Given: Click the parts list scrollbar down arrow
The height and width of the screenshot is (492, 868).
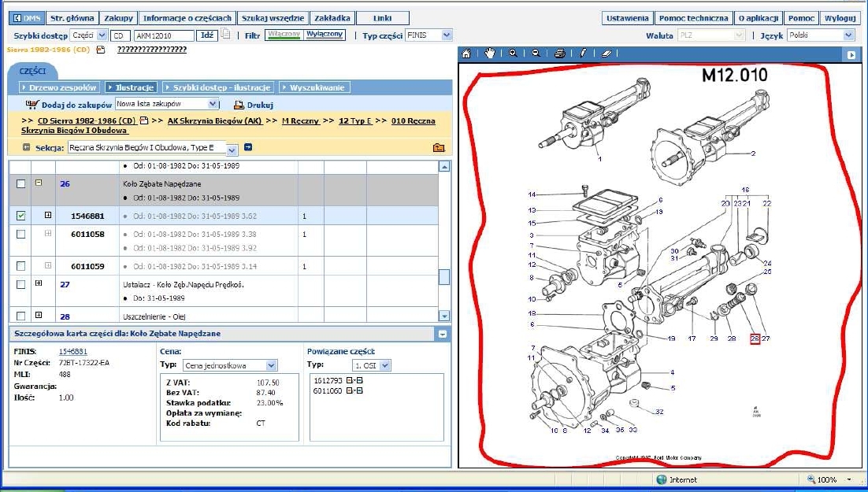Looking at the screenshot, I should pos(444,316).
